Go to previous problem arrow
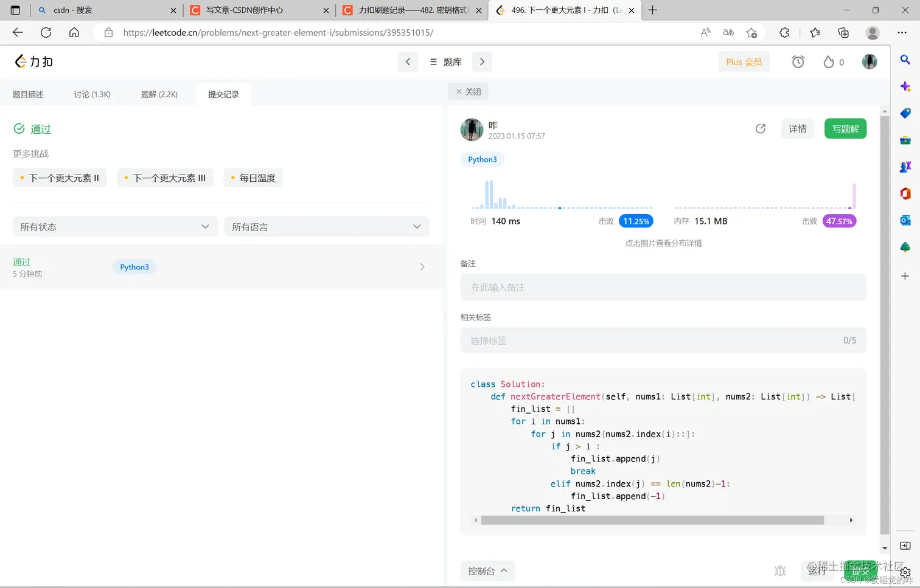This screenshot has width=920, height=588. point(408,61)
